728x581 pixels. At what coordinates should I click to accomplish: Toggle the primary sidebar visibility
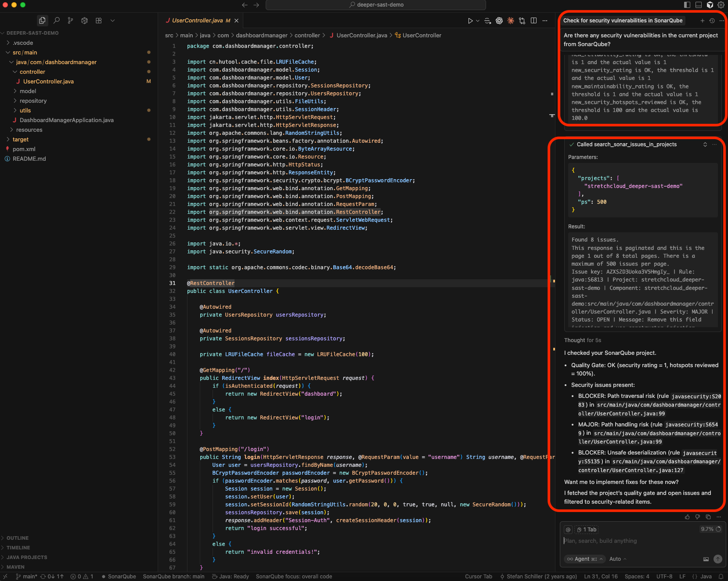pyautogui.click(x=686, y=5)
